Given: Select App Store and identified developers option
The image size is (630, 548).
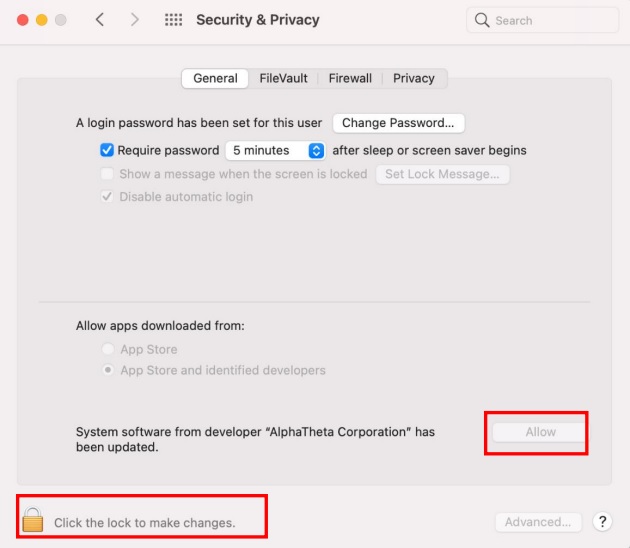Looking at the screenshot, I should pos(107,371).
